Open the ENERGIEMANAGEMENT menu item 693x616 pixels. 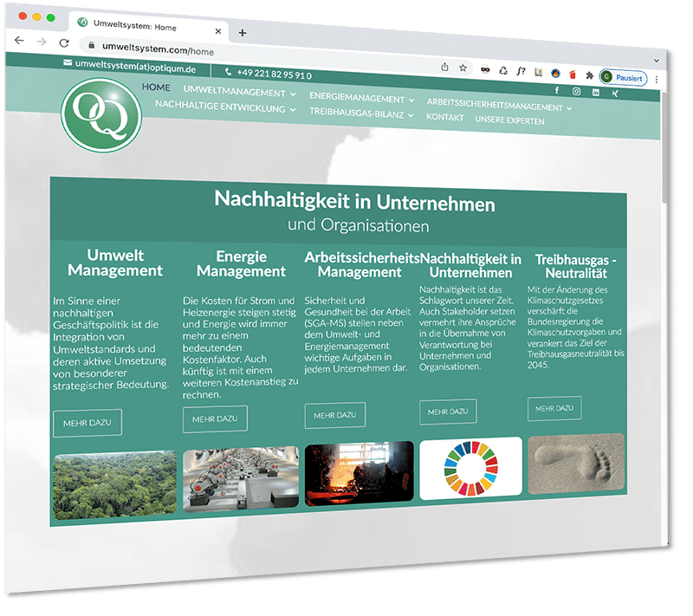357,98
